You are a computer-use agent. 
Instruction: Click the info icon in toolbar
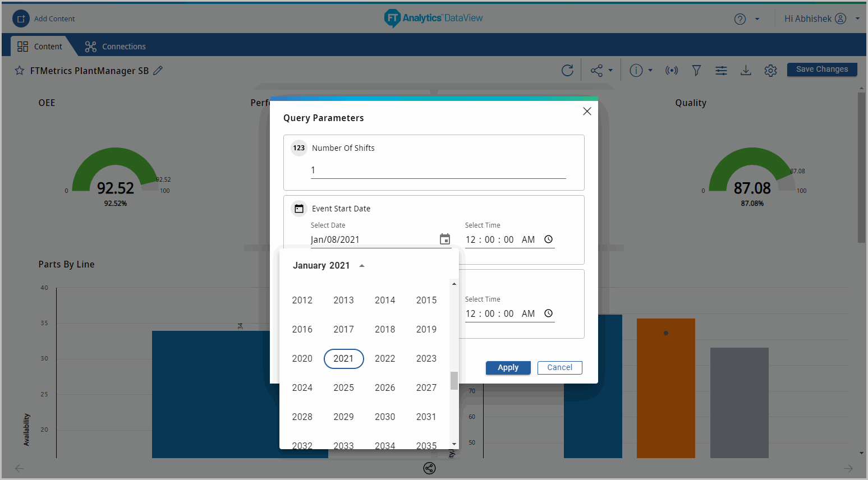(636, 70)
